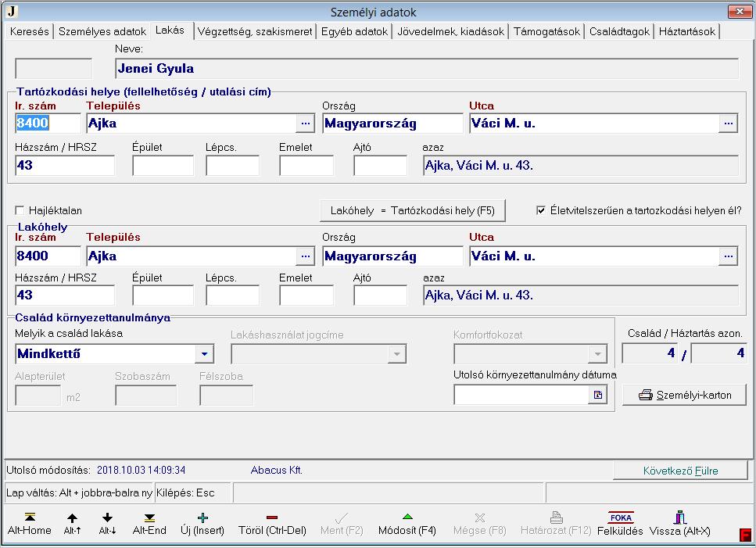Viewport: 756px width, 548px height.
Task: Browse Település list in Tartózkodási helye
Action: pyautogui.click(x=305, y=124)
